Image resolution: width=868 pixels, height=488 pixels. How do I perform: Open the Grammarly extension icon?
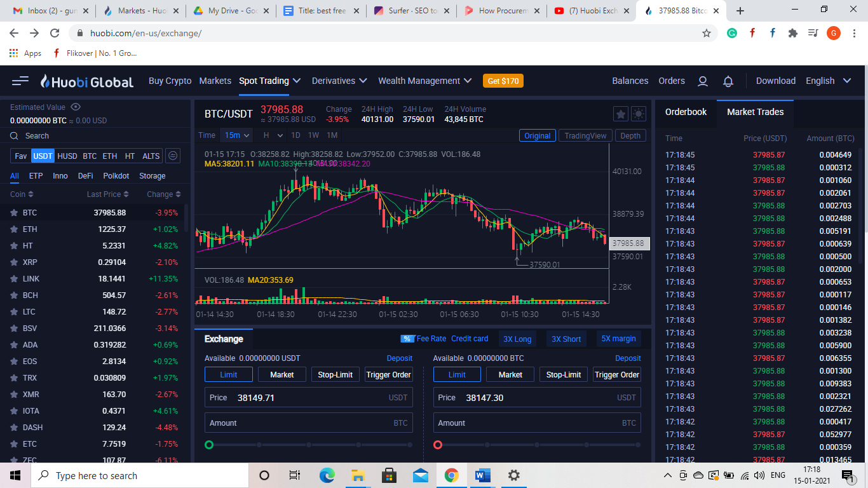(732, 33)
